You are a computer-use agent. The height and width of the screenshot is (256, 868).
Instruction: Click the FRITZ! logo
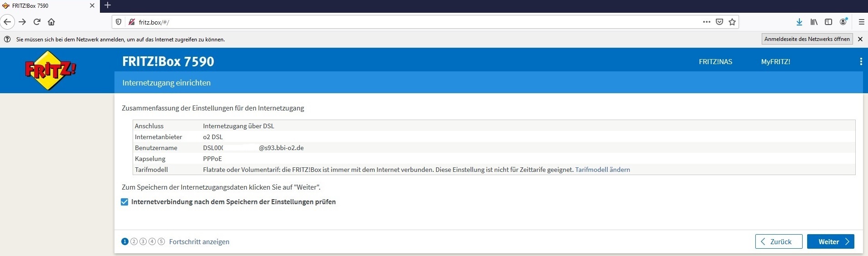(50, 70)
